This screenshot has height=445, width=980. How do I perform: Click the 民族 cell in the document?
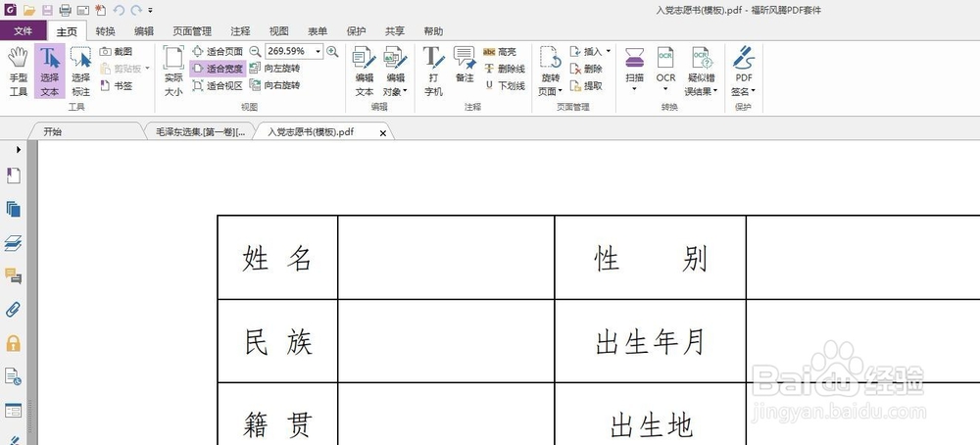[x=277, y=341]
